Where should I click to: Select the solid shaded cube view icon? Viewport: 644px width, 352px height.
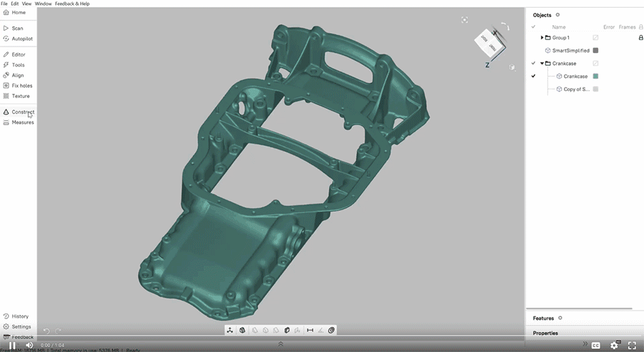coord(287,330)
